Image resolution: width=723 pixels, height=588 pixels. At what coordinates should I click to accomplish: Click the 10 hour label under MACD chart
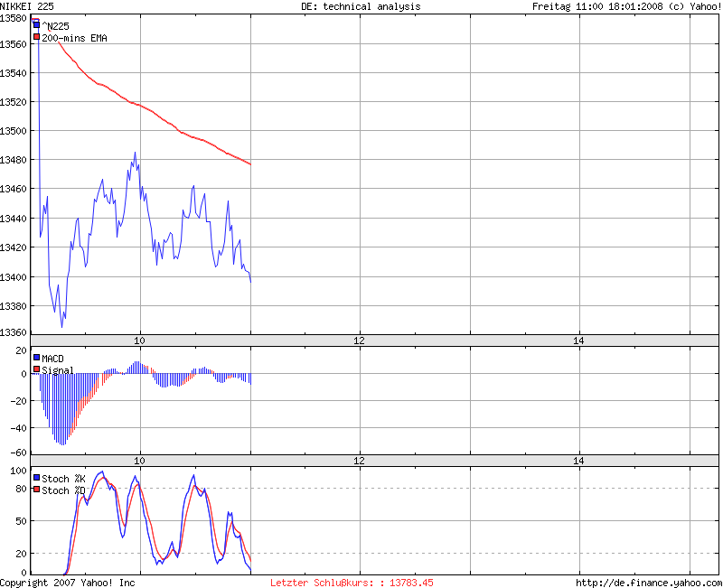point(139,461)
